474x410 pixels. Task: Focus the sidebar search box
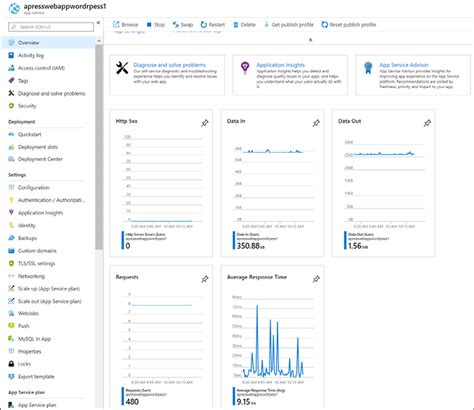51,27
